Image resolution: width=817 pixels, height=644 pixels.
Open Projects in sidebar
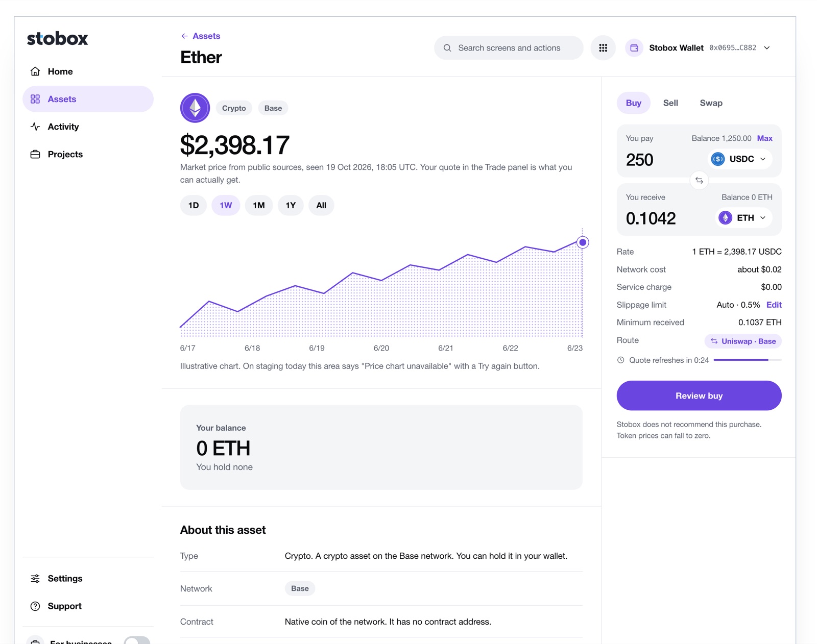(88, 154)
